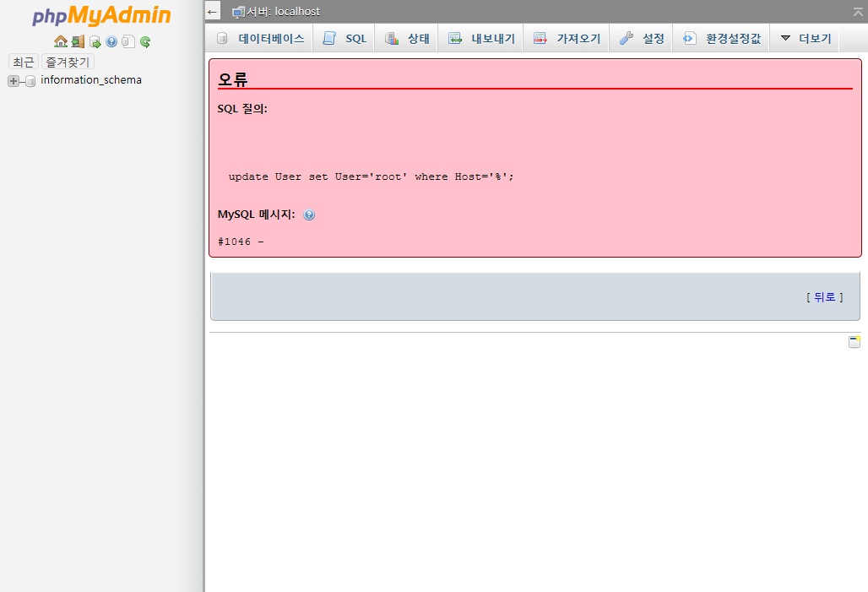
Task: Show the 최근 recent tables list
Action: (24, 62)
